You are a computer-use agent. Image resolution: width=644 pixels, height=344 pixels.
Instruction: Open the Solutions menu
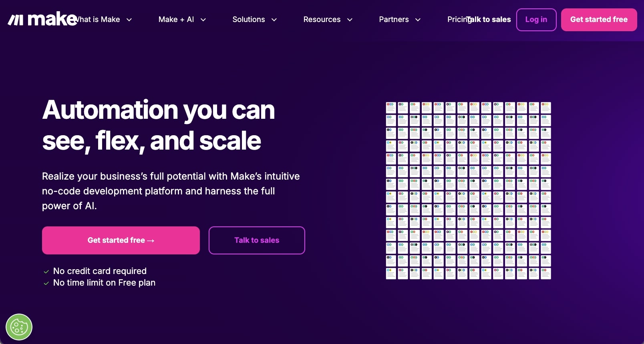tap(249, 19)
